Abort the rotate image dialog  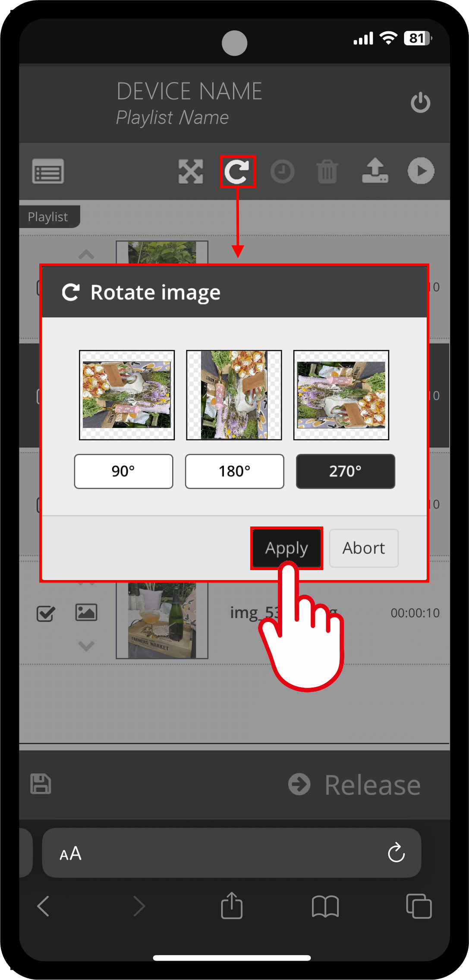364,548
